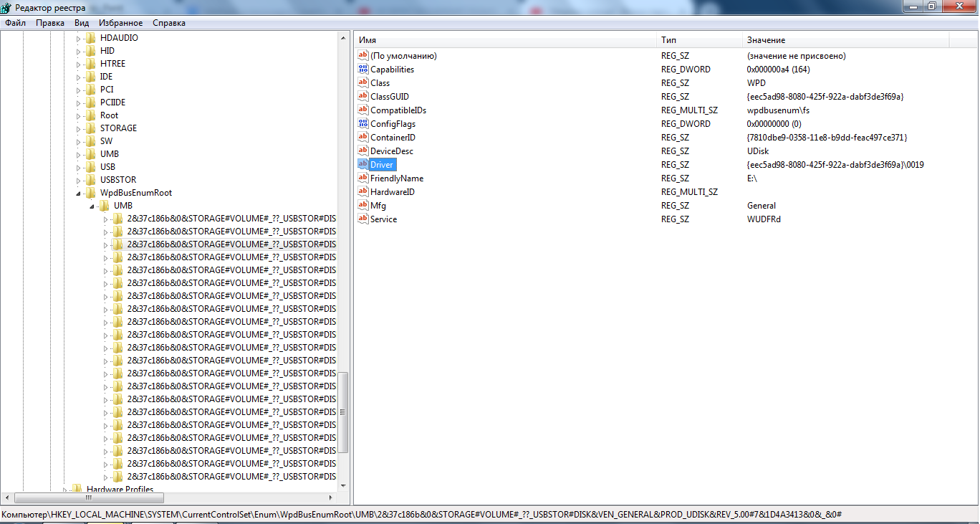Open the Избранное menu
Screen dimensions: 980x524
120,23
